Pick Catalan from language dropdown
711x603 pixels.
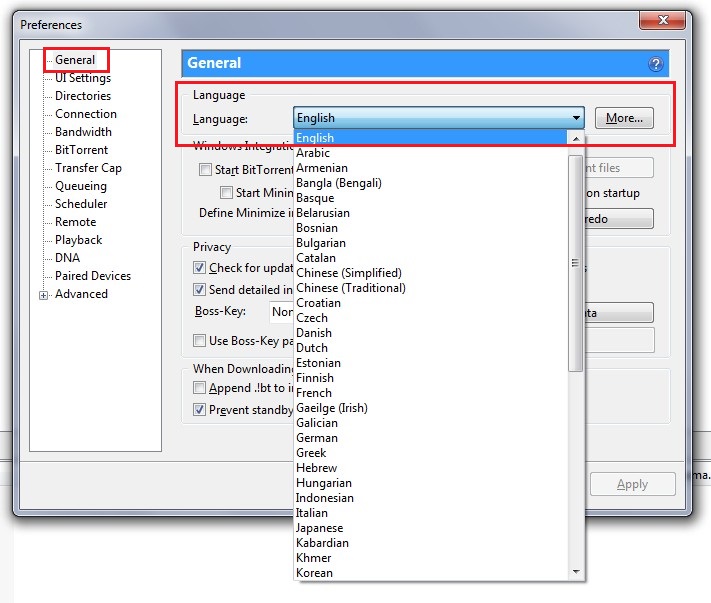(x=431, y=258)
